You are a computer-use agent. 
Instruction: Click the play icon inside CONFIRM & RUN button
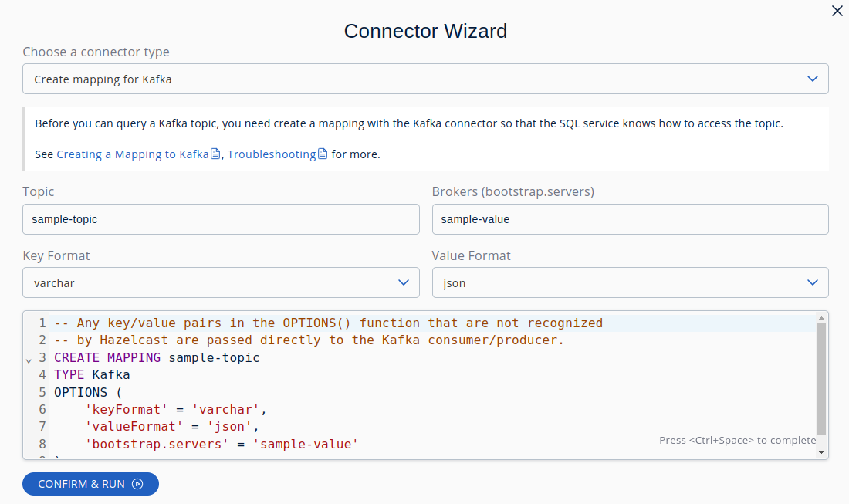[x=137, y=484]
